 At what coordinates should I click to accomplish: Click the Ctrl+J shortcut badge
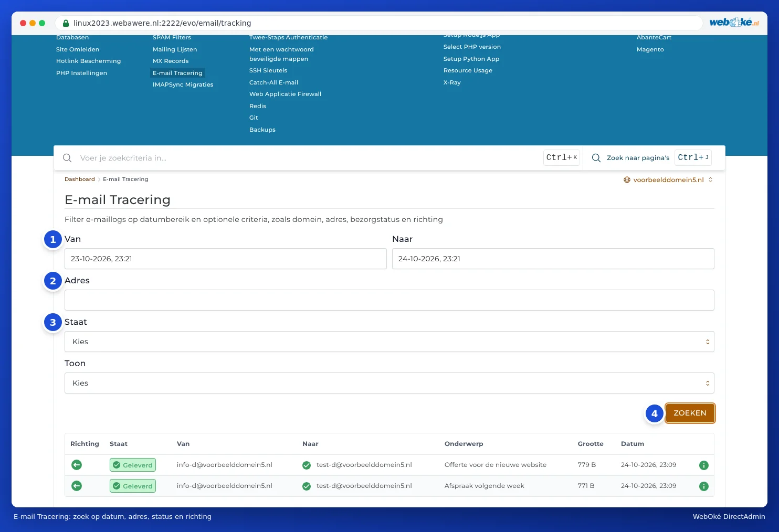693,157
